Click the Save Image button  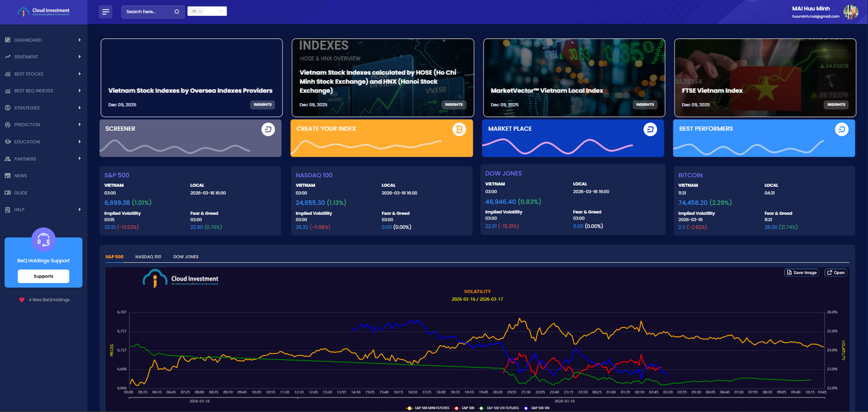[x=801, y=273]
